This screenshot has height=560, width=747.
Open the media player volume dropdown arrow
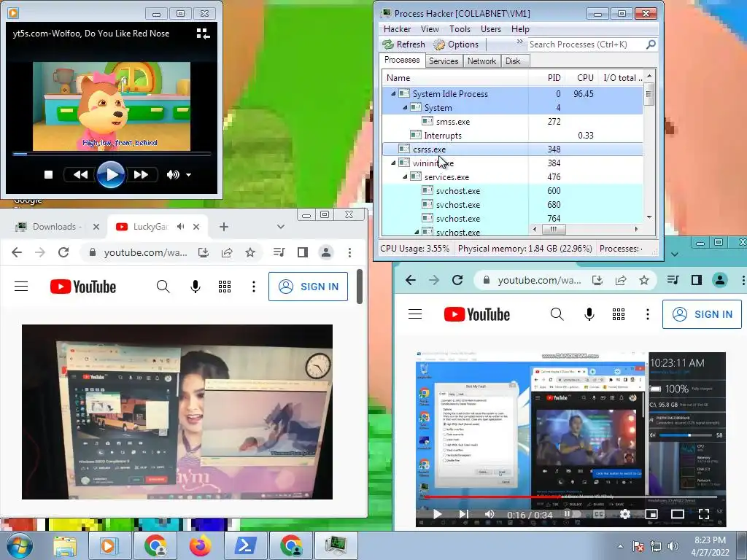click(x=189, y=175)
